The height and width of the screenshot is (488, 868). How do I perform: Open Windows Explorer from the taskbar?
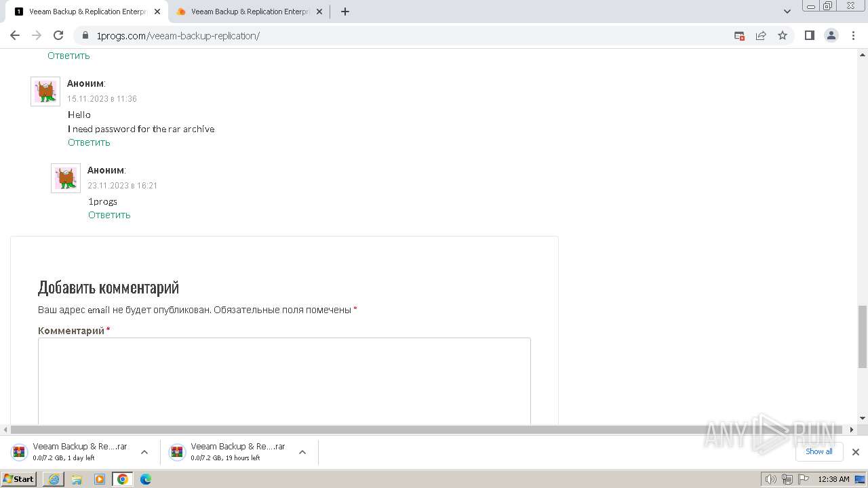77,479
